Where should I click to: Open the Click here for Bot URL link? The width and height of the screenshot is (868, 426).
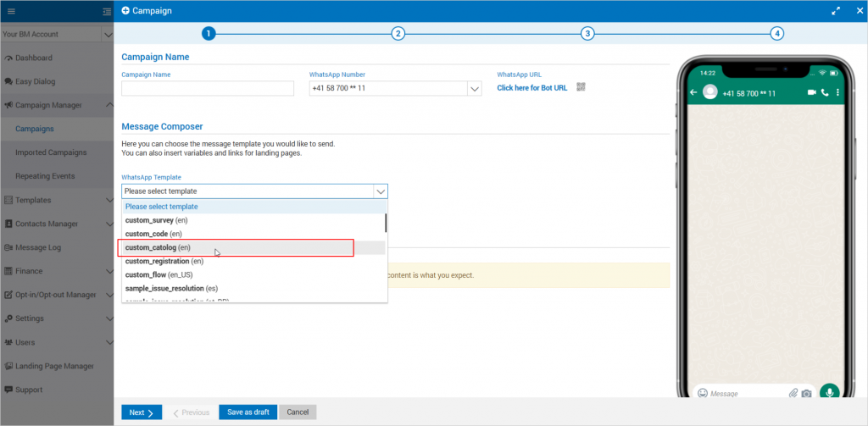point(532,88)
